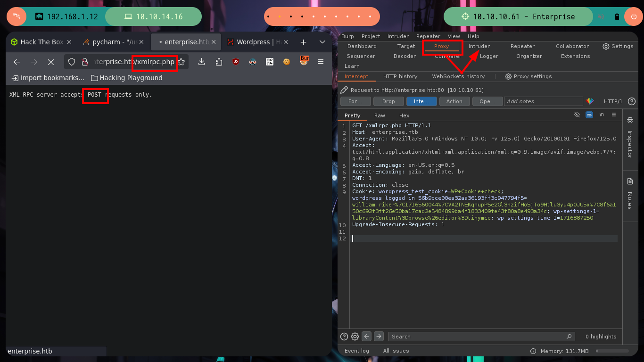Open Proxy settings
Viewport: 644px width, 362px height.
tap(528, 76)
